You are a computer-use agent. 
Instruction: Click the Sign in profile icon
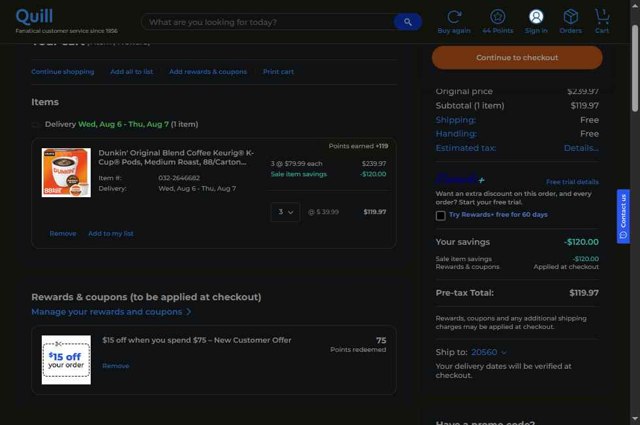(x=536, y=17)
